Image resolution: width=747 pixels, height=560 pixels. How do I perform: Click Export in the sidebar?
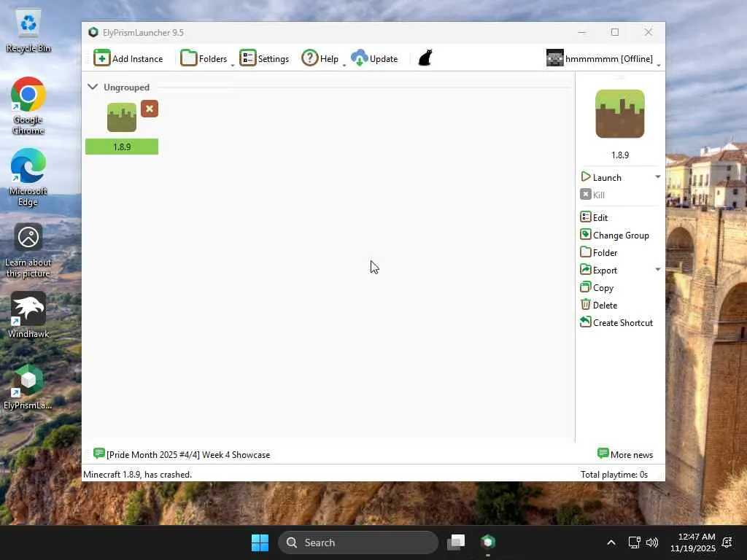click(x=599, y=270)
